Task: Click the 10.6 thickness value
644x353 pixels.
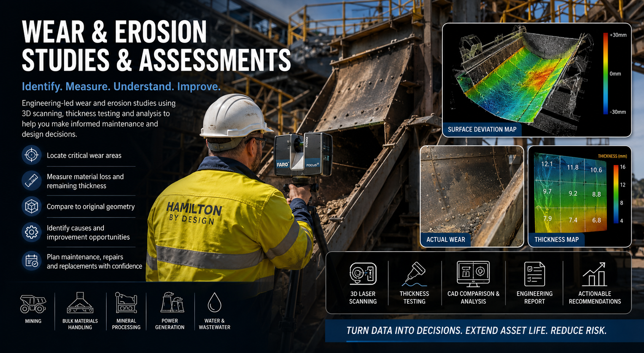Action: click(596, 170)
